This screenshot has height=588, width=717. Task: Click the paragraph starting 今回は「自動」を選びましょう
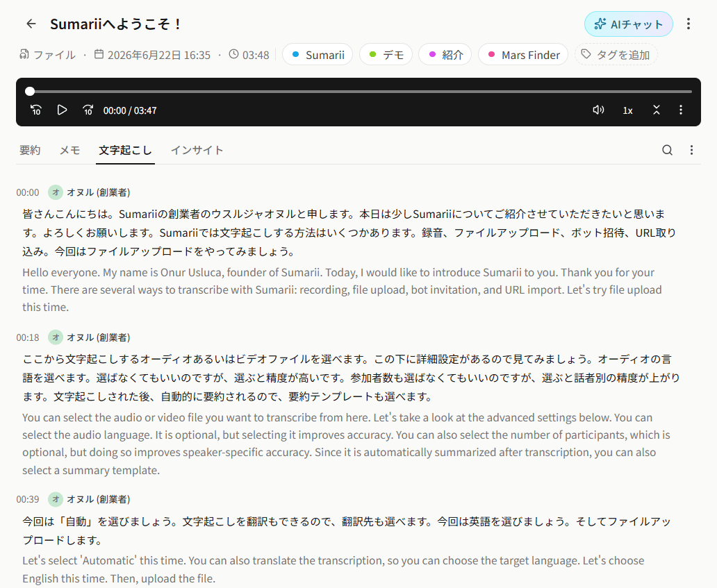pyautogui.click(x=347, y=530)
